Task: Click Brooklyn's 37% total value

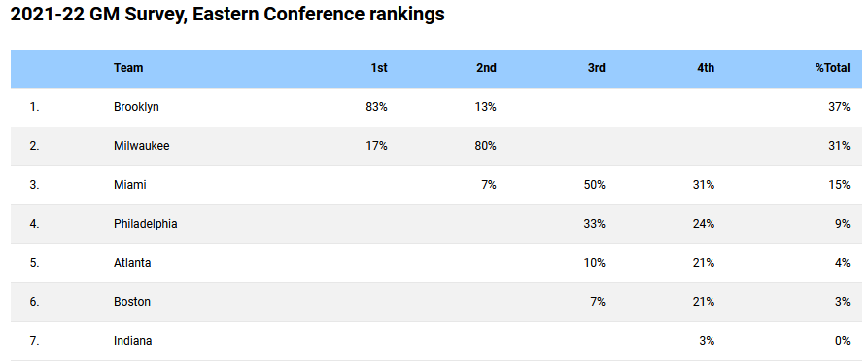Action: click(839, 107)
